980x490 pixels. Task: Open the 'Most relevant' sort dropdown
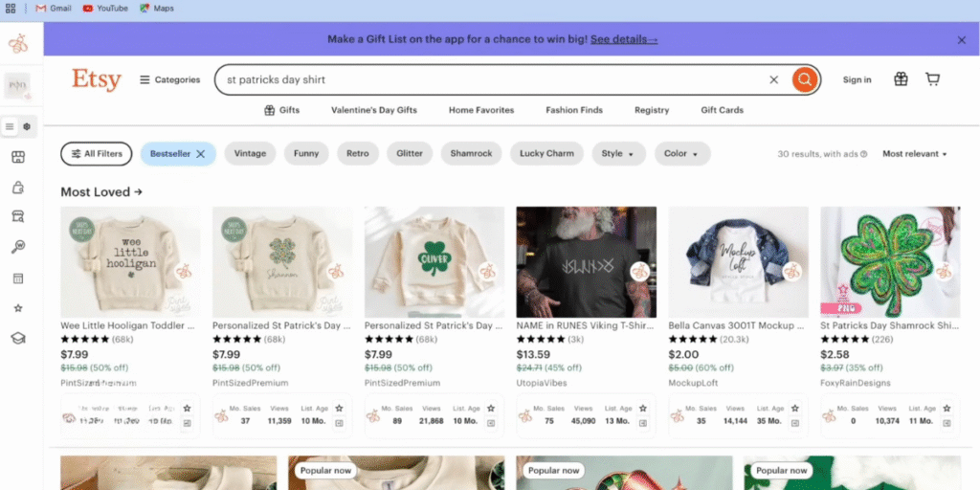(914, 154)
